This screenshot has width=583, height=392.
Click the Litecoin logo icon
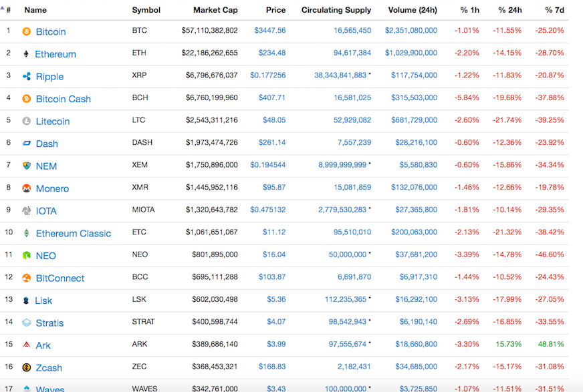pyautogui.click(x=26, y=121)
